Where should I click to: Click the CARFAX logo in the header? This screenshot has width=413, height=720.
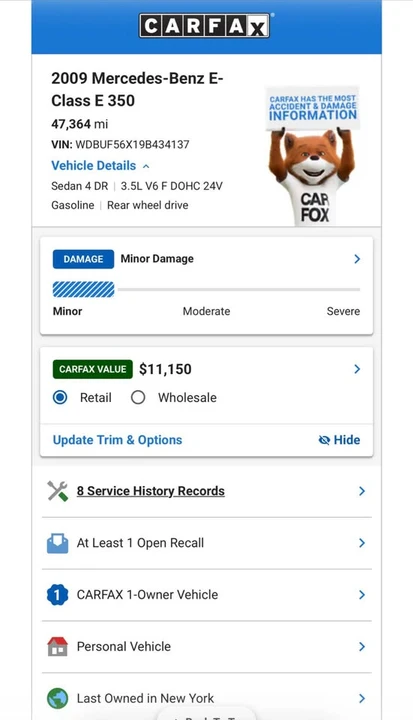click(x=204, y=25)
